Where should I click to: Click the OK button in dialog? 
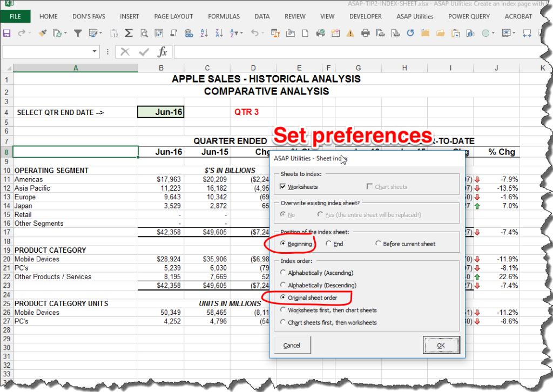coord(441,345)
